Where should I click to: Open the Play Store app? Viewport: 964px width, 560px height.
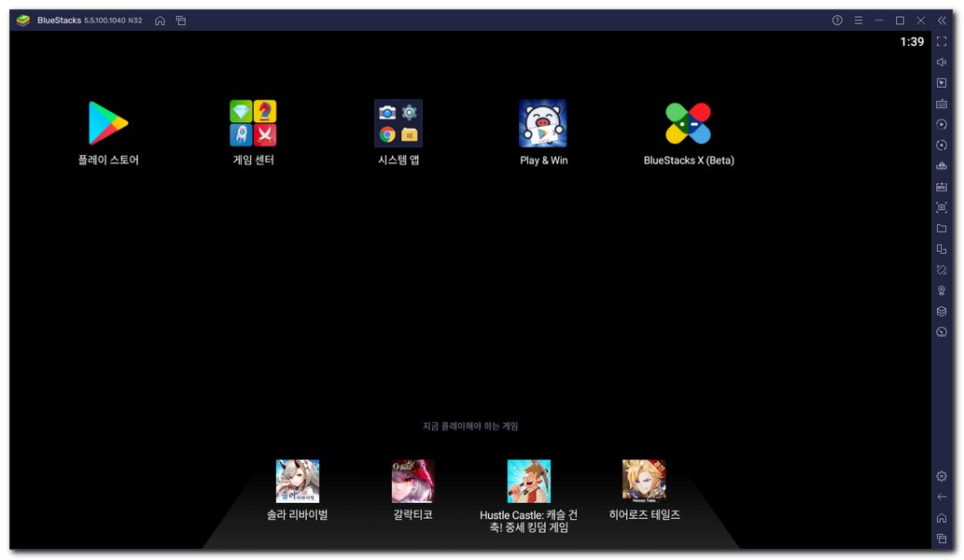[108, 123]
